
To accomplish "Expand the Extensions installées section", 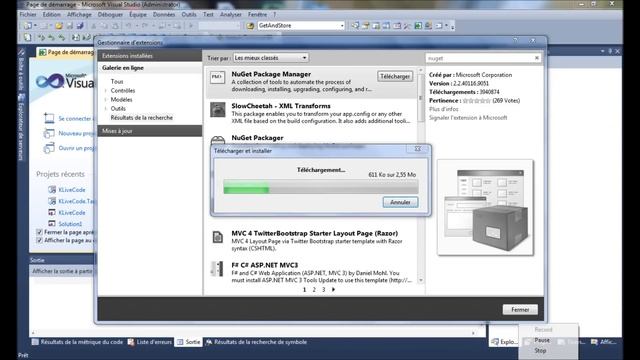I will click(x=149, y=56).
